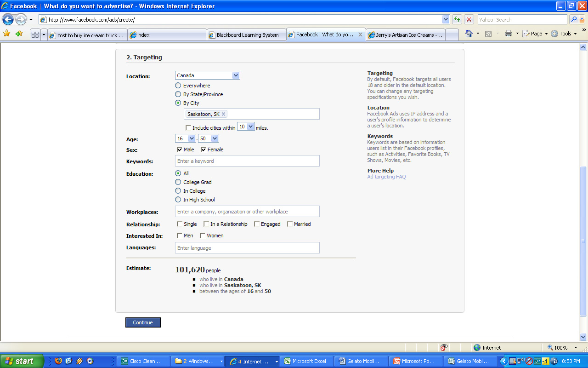Go back with the browser Back arrow
588x368 pixels.
pos(8,20)
